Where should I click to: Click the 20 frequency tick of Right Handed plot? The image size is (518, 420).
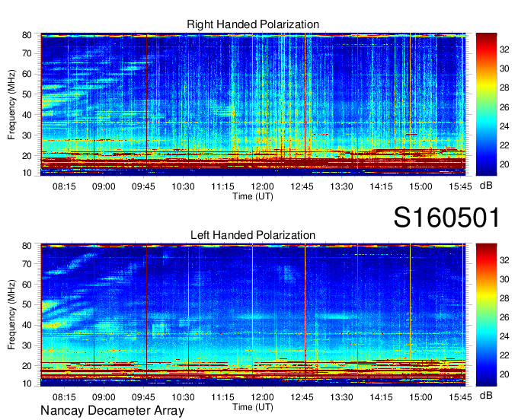(x=27, y=156)
